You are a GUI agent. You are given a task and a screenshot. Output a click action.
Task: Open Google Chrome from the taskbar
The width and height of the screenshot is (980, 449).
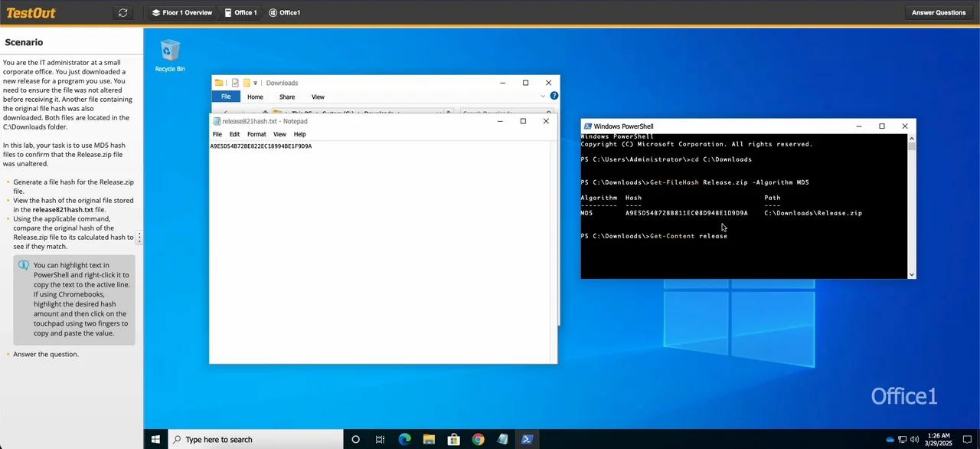[x=478, y=439]
